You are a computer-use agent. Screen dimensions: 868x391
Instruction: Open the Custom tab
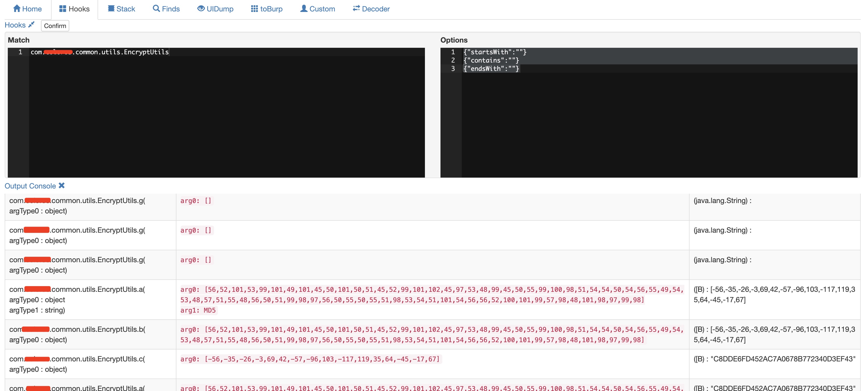[318, 9]
